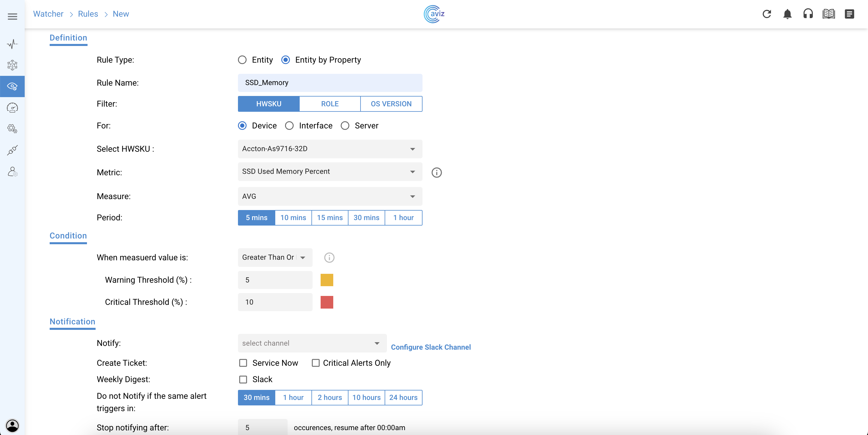Viewport: 868px width, 435px height.
Task: Open the documentation book icon
Action: click(x=829, y=14)
